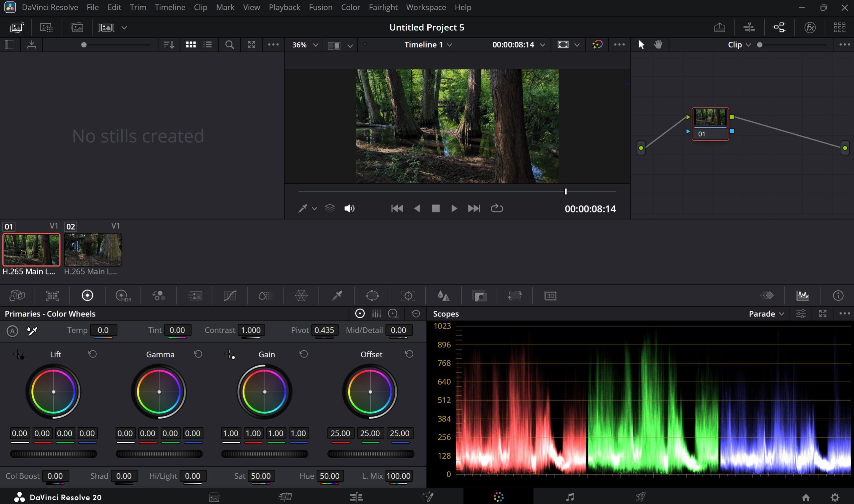Screen dimensions: 854x504
Task: Reset the Gamma wheel
Action: pos(198,354)
